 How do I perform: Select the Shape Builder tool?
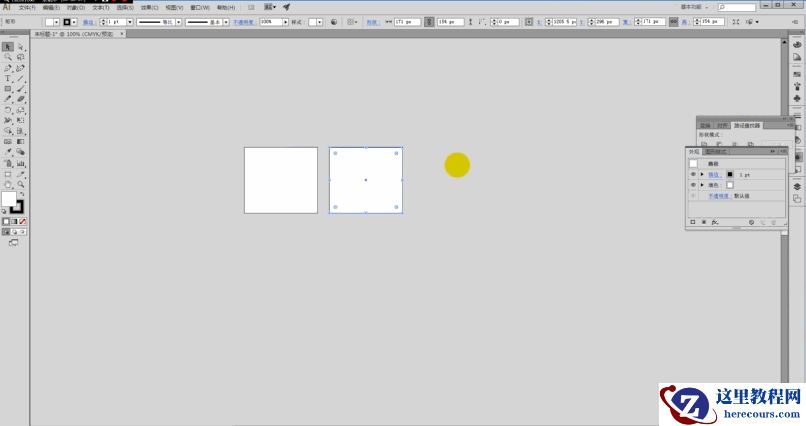[8, 131]
